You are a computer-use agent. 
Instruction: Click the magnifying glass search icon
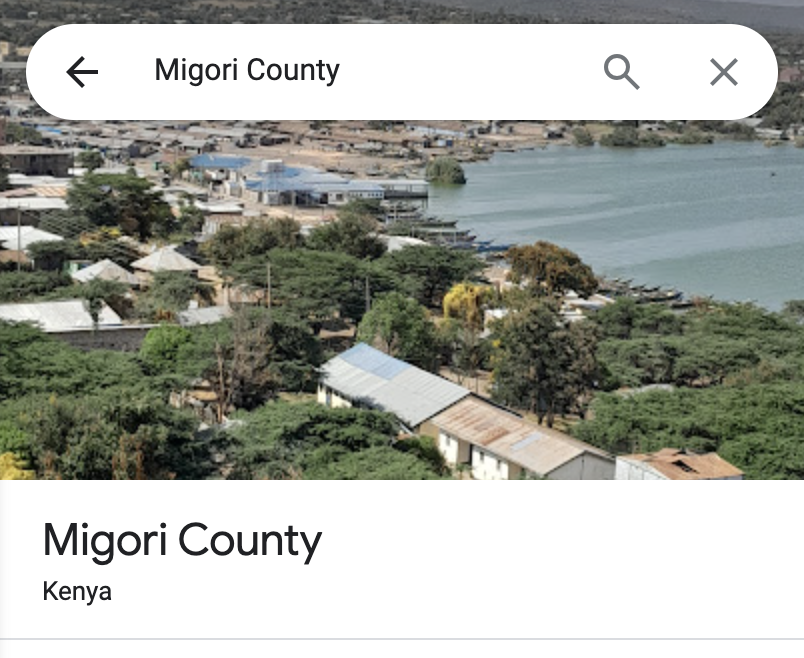click(621, 72)
